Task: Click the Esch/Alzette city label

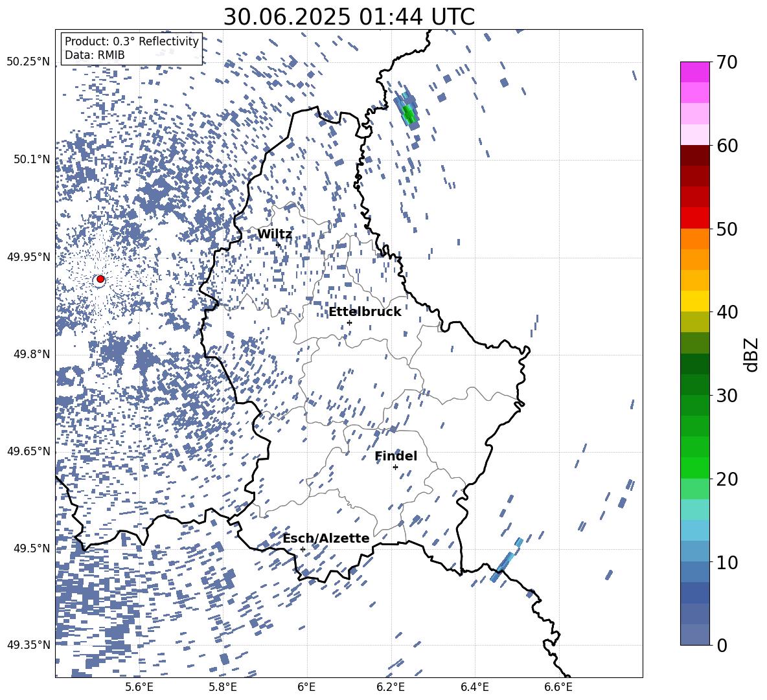Action: pos(326,538)
